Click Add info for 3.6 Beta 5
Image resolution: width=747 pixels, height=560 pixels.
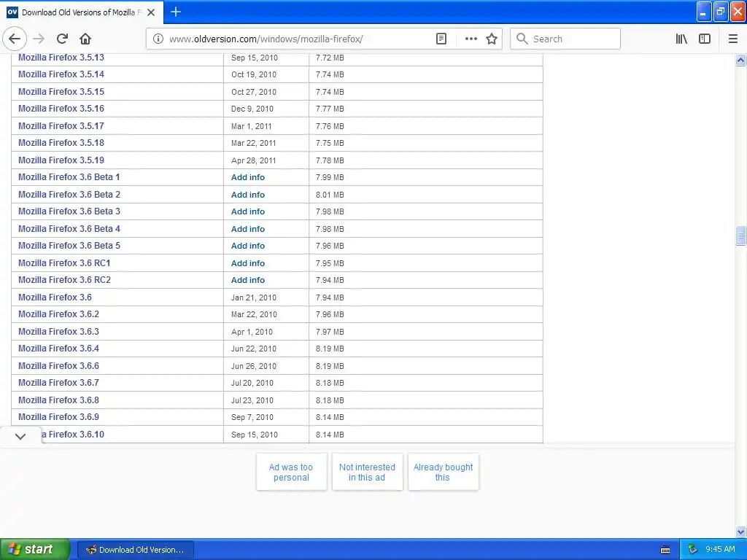click(248, 246)
